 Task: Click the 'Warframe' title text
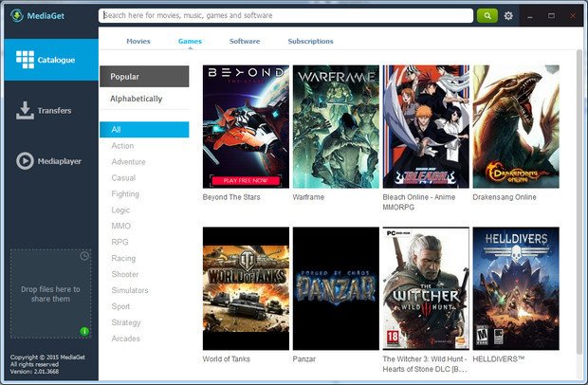308,197
